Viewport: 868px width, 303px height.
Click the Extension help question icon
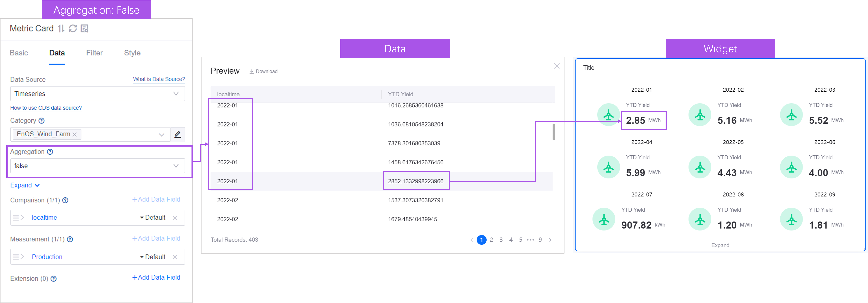pyautogui.click(x=54, y=279)
